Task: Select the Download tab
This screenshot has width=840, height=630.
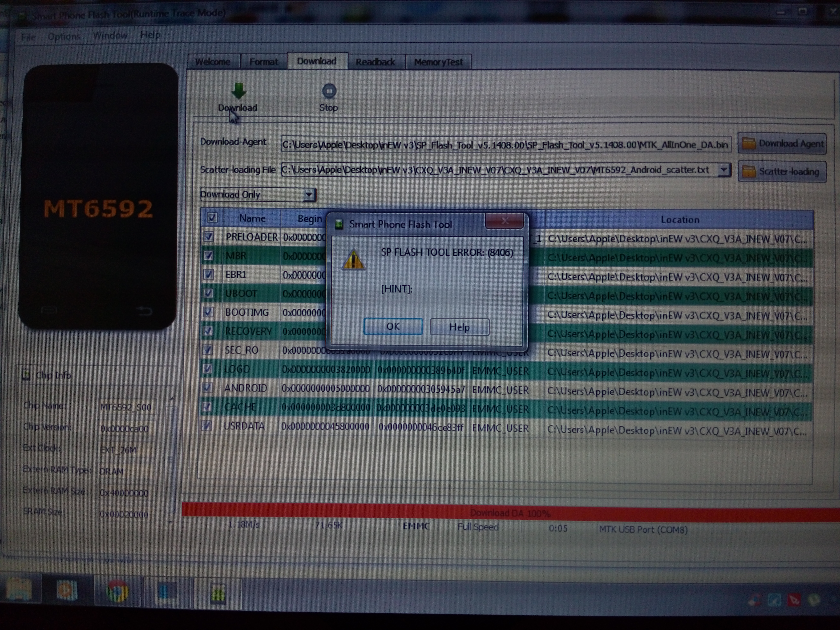Action: 317,61
